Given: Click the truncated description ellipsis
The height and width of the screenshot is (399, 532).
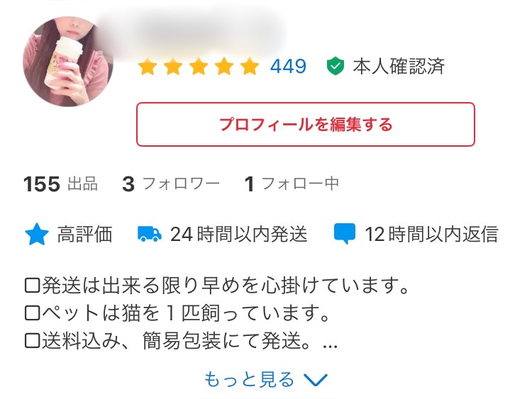Looking at the screenshot, I should pyautogui.click(x=330, y=346).
